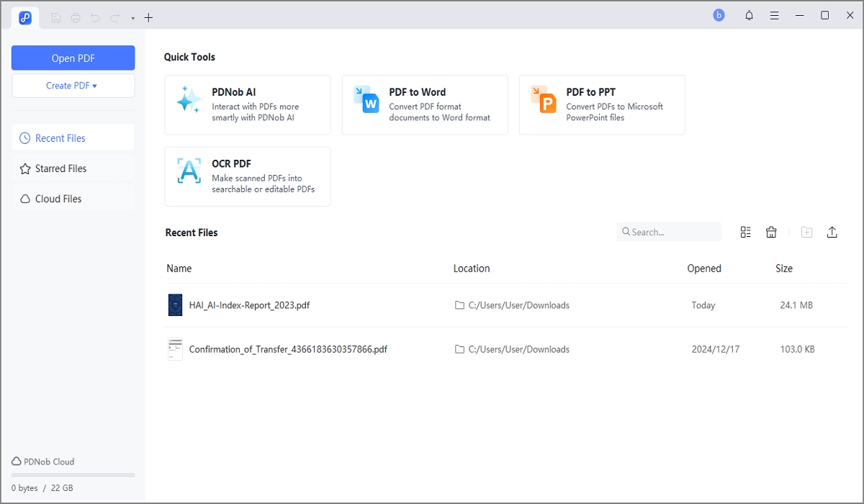The height and width of the screenshot is (504, 864).
Task: Expand the Create PDF dropdown
Action: (73, 85)
